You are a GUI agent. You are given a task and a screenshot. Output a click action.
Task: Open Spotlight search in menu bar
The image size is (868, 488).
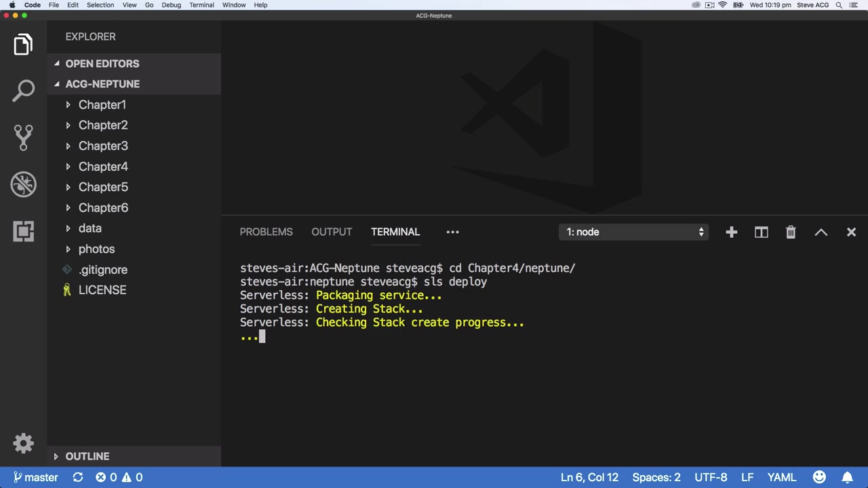tap(839, 5)
